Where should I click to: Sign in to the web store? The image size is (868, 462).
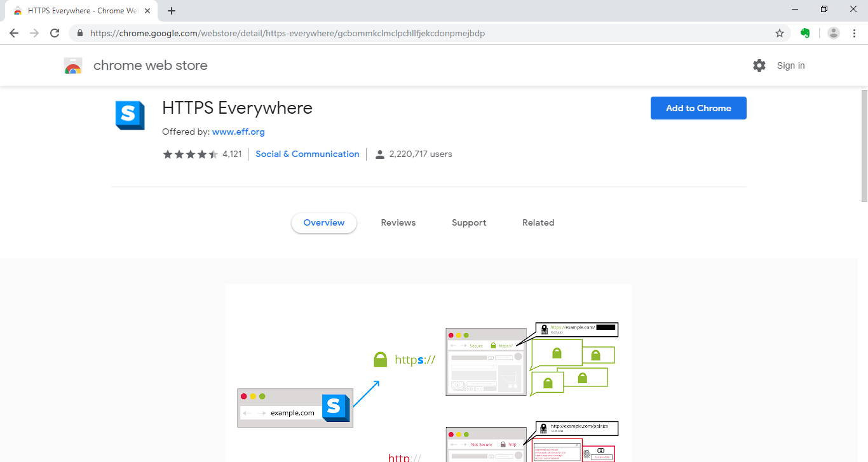(x=790, y=65)
